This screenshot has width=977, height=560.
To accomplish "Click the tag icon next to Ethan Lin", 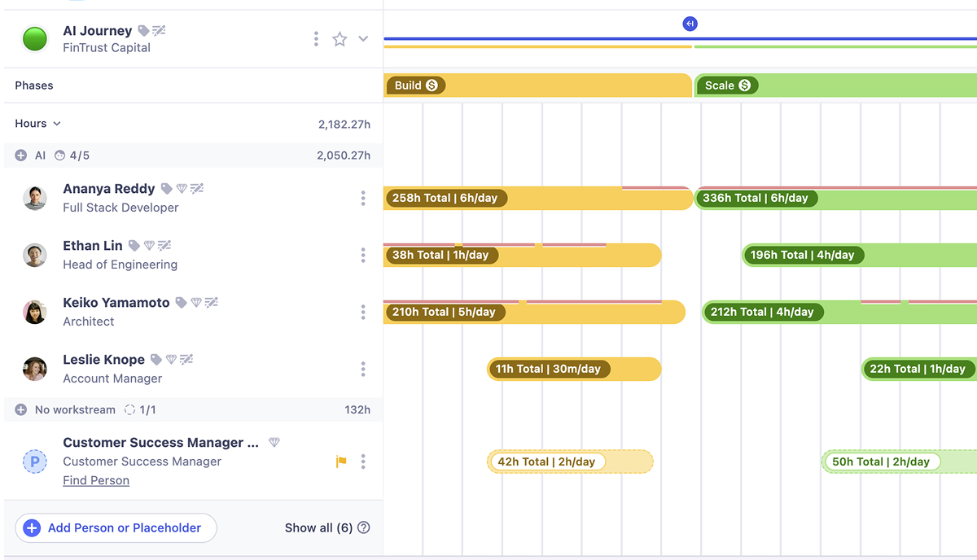I will pyautogui.click(x=134, y=246).
